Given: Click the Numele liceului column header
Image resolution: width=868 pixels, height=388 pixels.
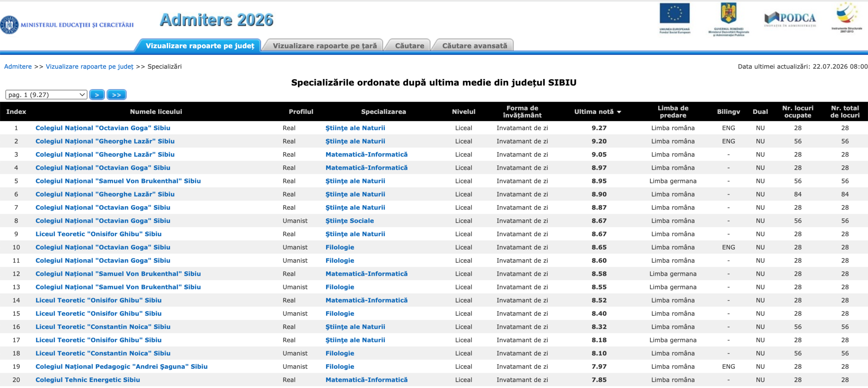Looking at the screenshot, I should point(156,112).
